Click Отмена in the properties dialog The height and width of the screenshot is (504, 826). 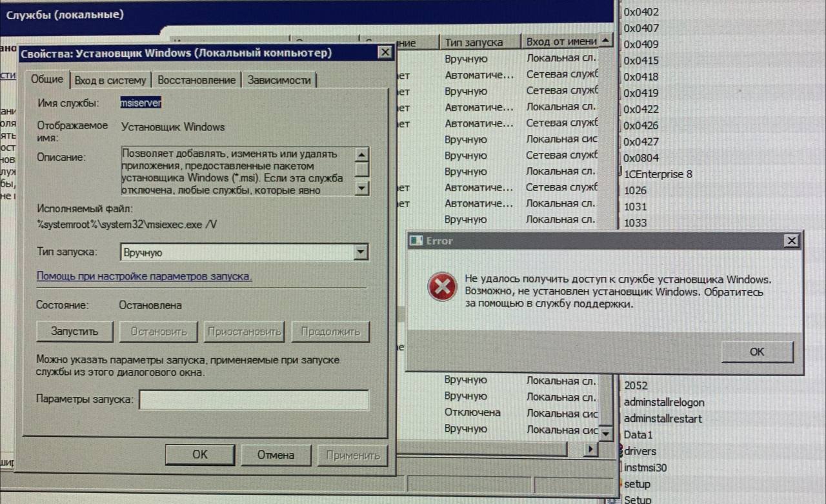click(276, 454)
